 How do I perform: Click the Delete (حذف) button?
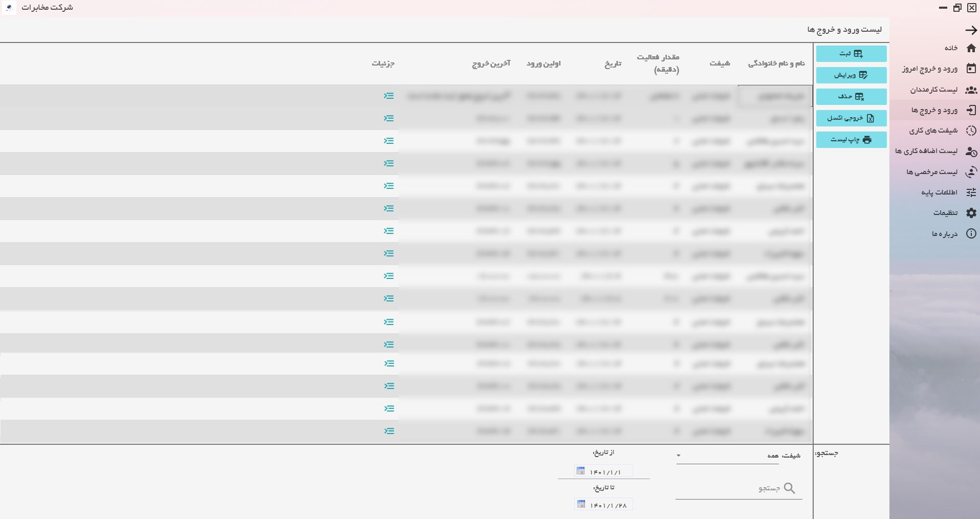pyautogui.click(x=851, y=97)
